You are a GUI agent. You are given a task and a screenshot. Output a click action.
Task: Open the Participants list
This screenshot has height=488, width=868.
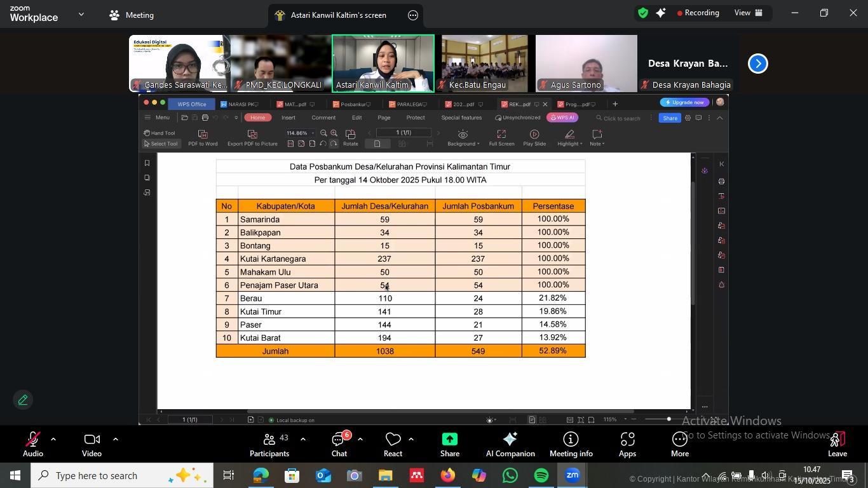(x=269, y=444)
